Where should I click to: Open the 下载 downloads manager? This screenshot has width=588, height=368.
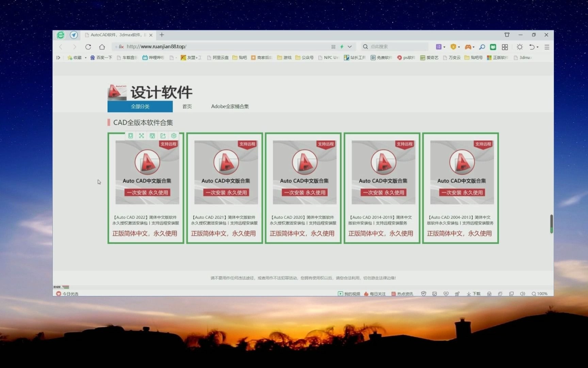[x=474, y=294]
